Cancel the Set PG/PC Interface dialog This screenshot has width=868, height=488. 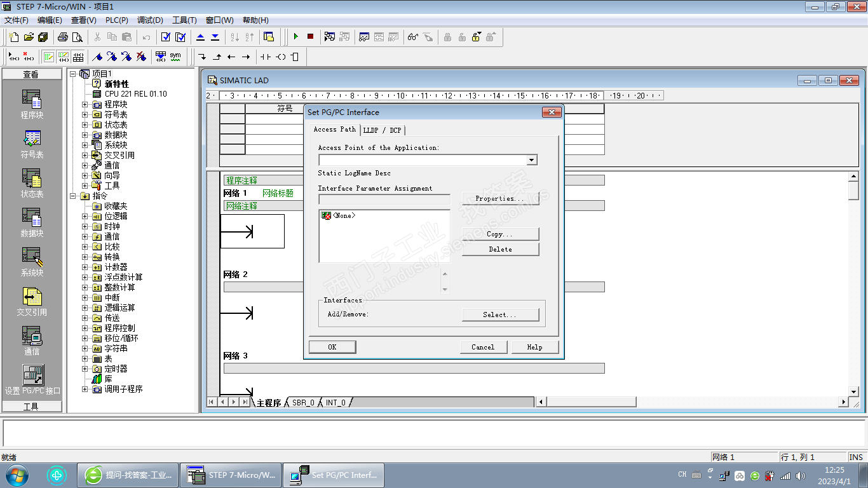coord(483,347)
